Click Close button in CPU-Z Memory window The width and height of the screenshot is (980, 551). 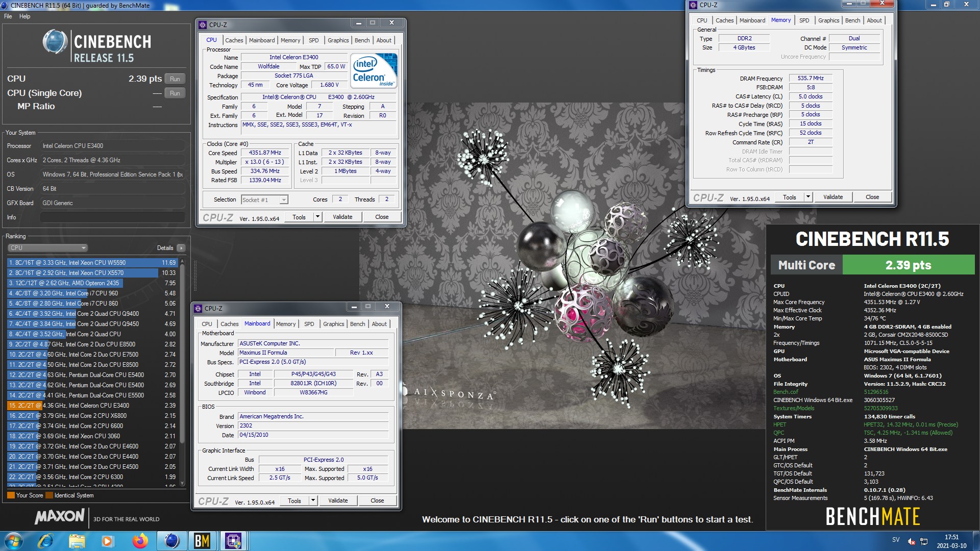click(x=872, y=197)
